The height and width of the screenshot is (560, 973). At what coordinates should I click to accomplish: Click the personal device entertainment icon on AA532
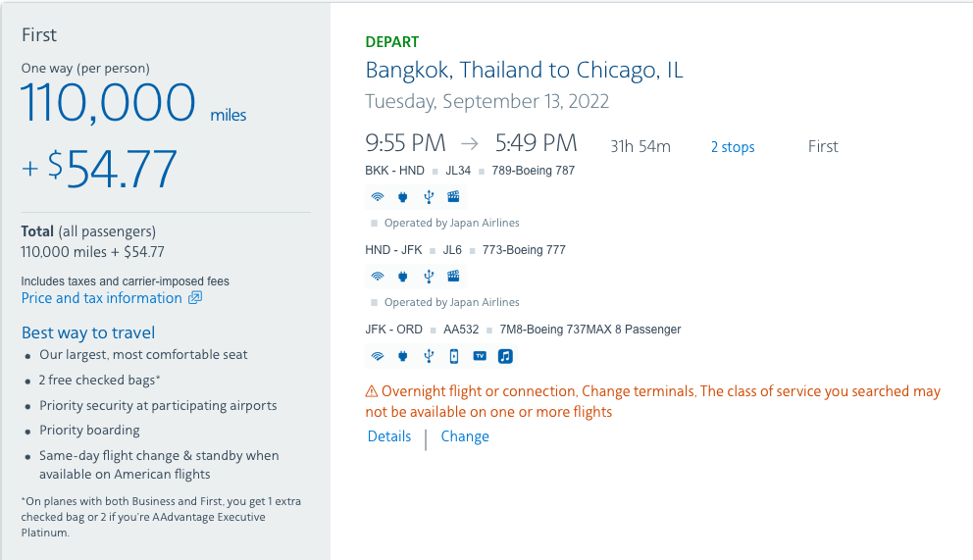pos(454,356)
